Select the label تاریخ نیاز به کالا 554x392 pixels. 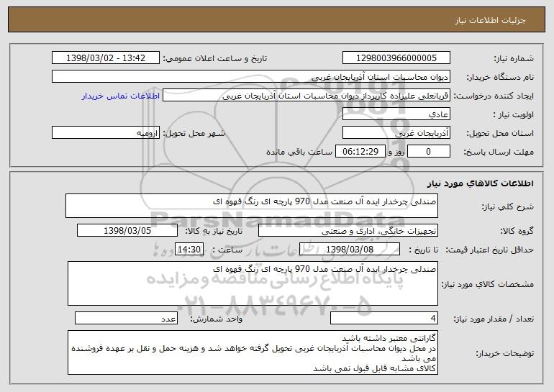coord(214,231)
